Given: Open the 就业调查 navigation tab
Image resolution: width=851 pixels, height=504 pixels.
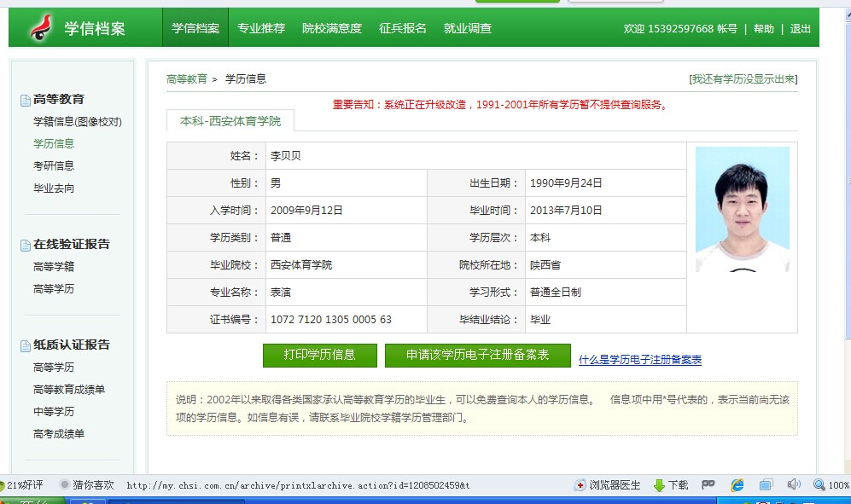Looking at the screenshot, I should pyautogui.click(x=467, y=27).
